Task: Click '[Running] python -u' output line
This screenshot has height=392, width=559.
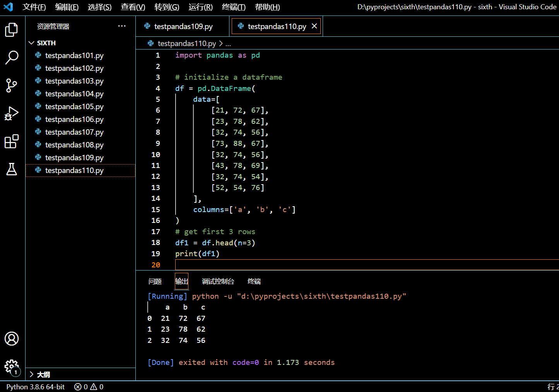Action: (277, 296)
